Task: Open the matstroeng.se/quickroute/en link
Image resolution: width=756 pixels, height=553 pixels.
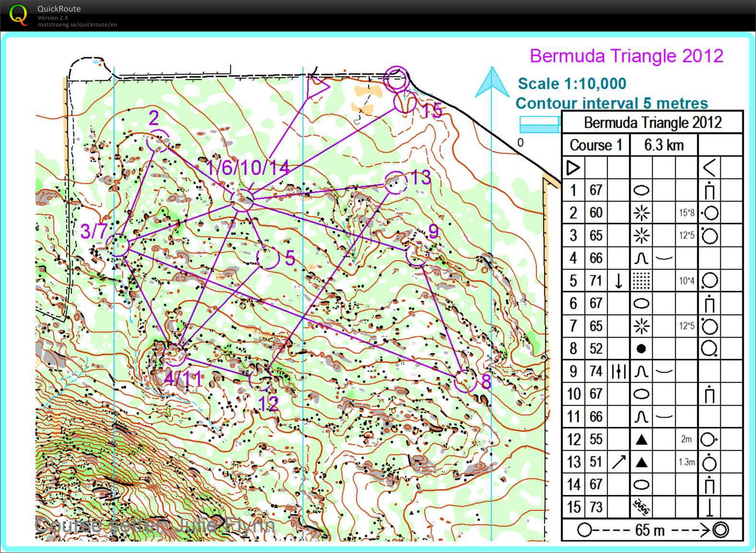Action: point(77,25)
